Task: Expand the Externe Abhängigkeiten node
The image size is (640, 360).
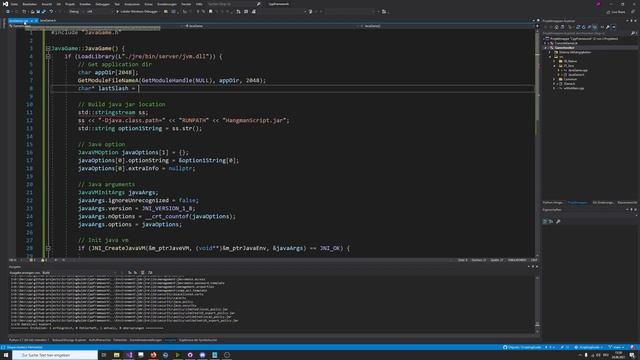Action: (x=550, y=52)
